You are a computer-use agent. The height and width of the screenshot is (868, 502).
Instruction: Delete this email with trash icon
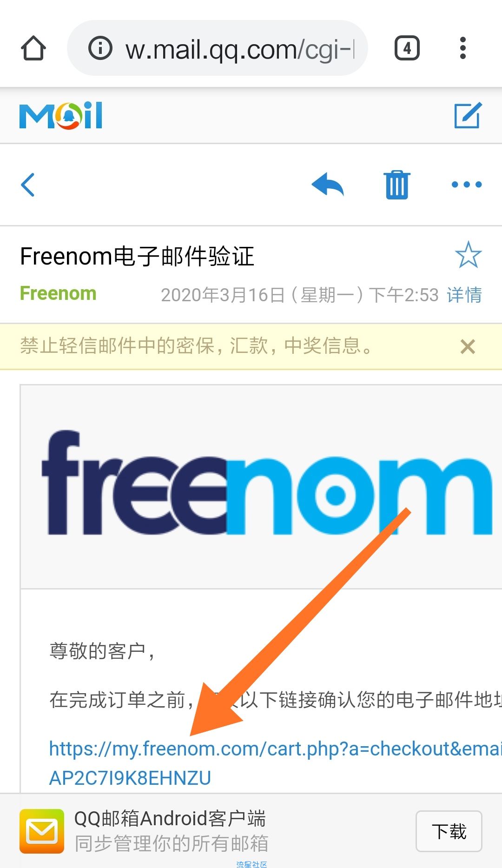(x=397, y=185)
